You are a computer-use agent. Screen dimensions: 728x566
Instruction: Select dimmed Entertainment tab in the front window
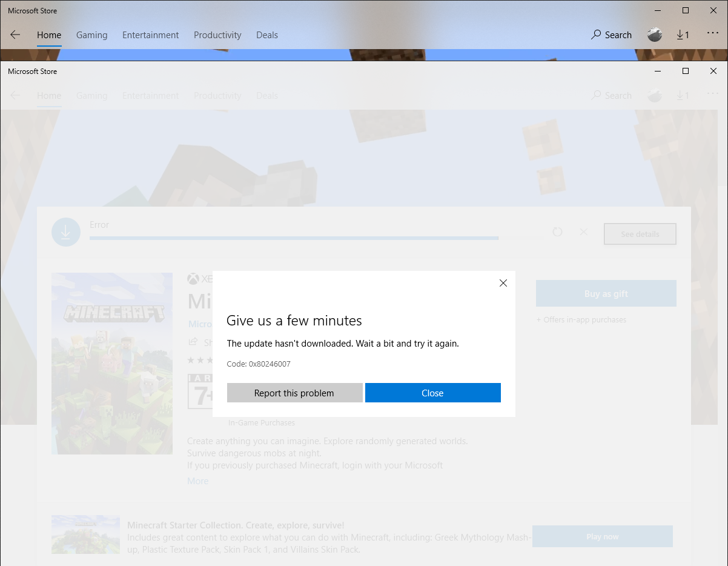pos(151,95)
